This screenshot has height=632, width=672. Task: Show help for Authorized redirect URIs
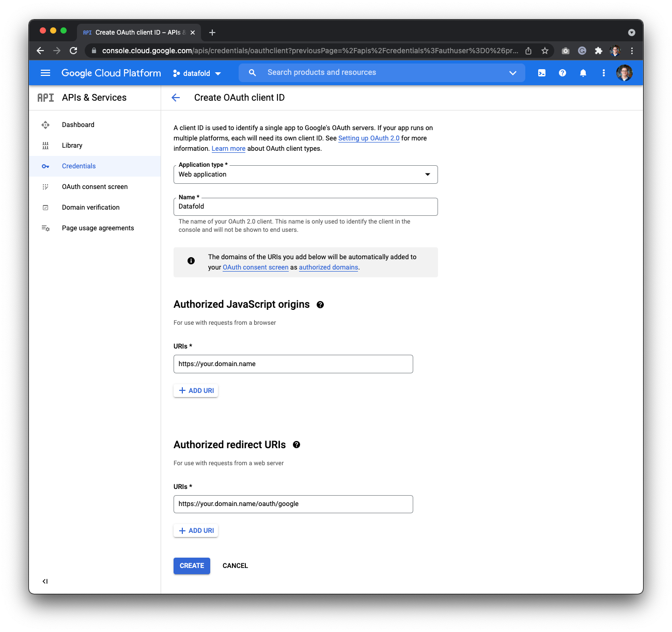point(296,445)
